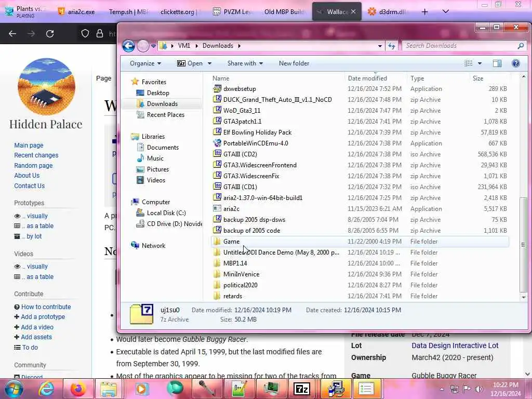
Task: Sort files by Name column header
Action: coord(221,78)
